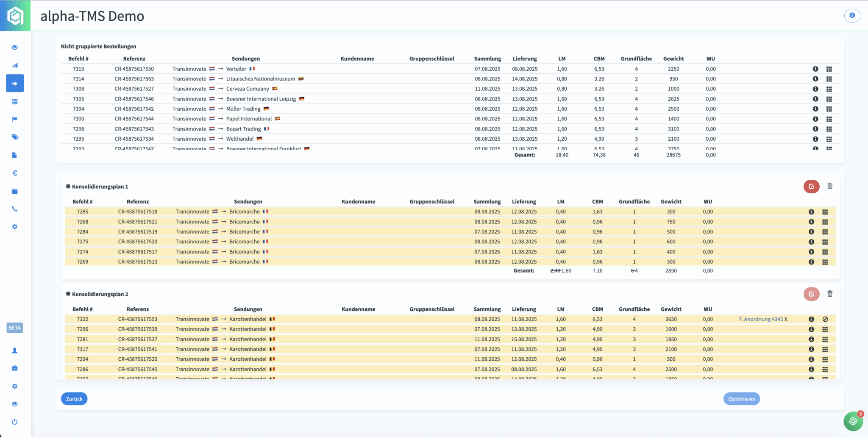Edit Konsolidierungsplan 1 with red edit button

pos(811,186)
